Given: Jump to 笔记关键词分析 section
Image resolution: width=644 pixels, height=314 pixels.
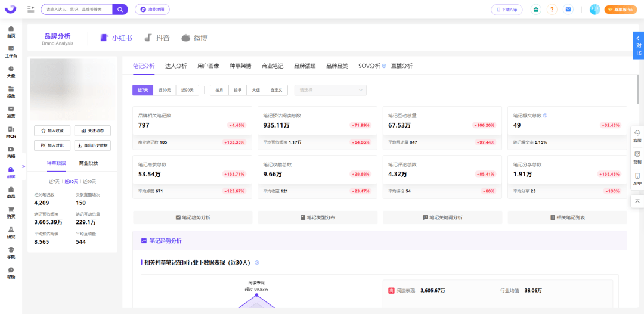Looking at the screenshot, I should pos(442,217).
